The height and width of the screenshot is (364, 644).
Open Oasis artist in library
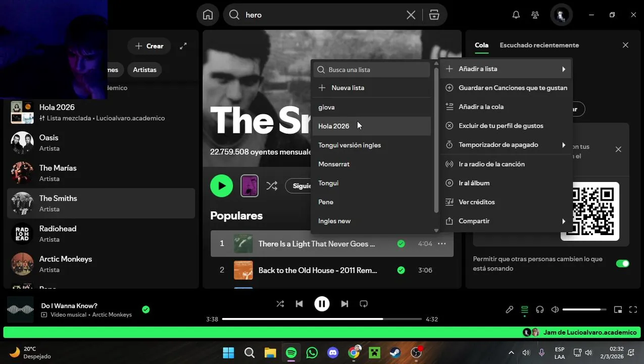(x=101, y=143)
